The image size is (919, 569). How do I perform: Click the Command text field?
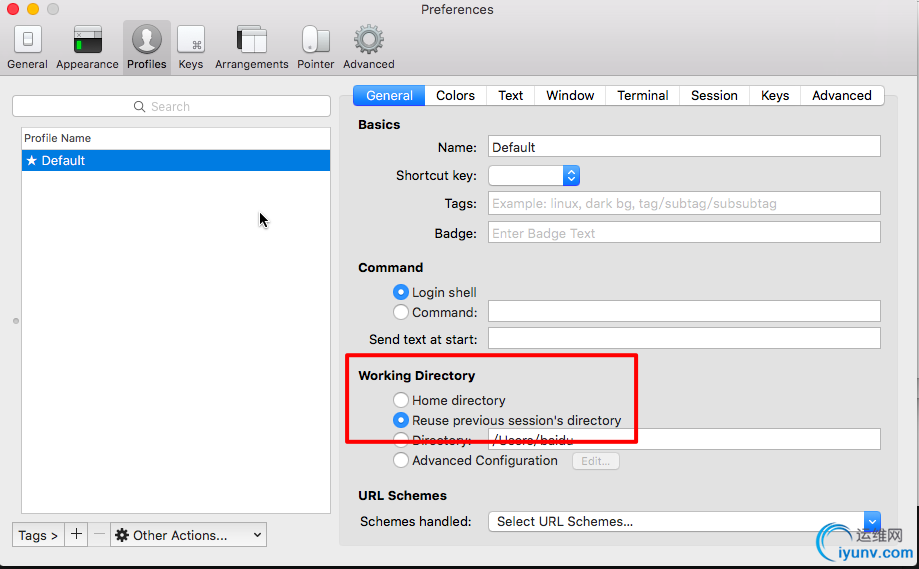pos(684,311)
